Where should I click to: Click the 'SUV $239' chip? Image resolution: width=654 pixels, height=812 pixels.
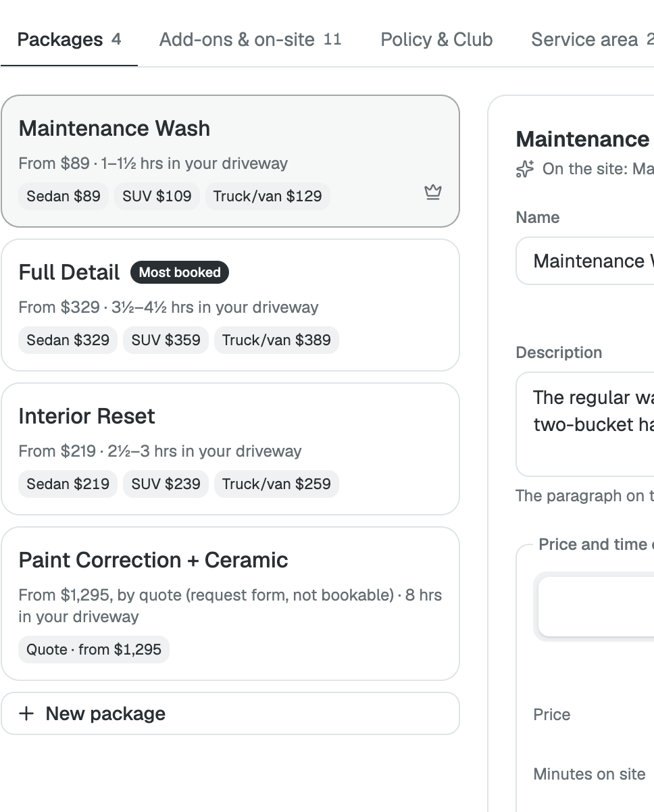166,484
